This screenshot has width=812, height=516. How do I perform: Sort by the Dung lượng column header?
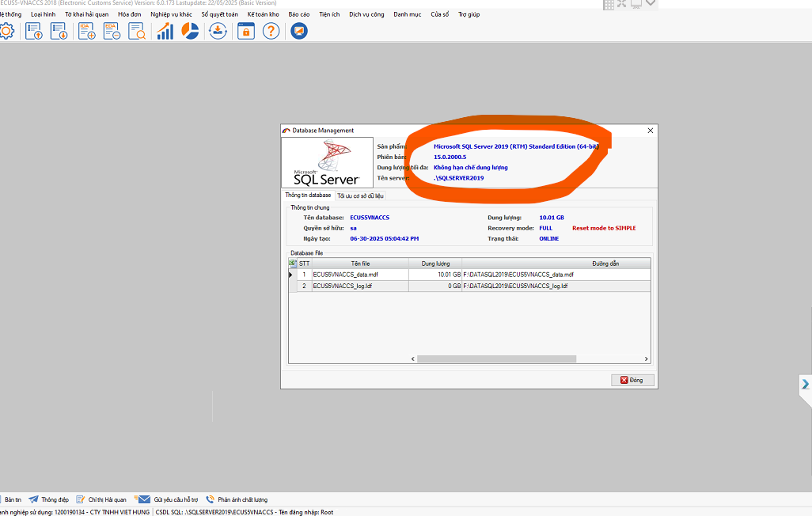pos(434,263)
